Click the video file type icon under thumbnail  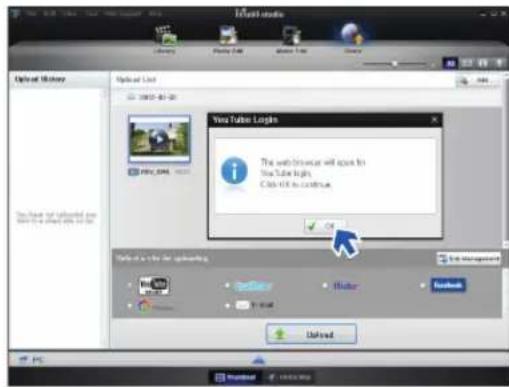pyautogui.click(x=134, y=172)
